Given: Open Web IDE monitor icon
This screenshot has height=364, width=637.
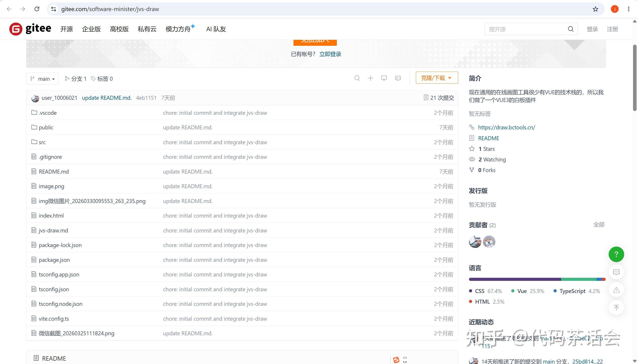Looking at the screenshot, I should click(x=384, y=78).
